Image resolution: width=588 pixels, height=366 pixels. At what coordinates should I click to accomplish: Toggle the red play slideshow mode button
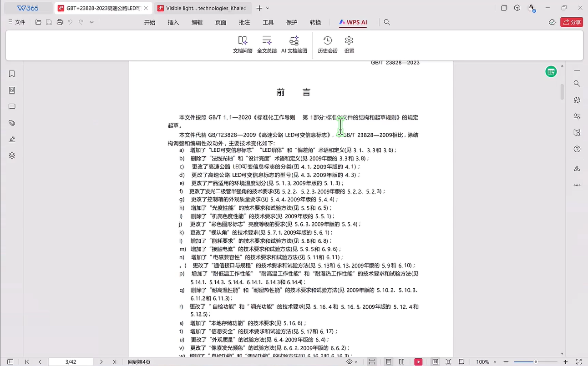point(418,362)
